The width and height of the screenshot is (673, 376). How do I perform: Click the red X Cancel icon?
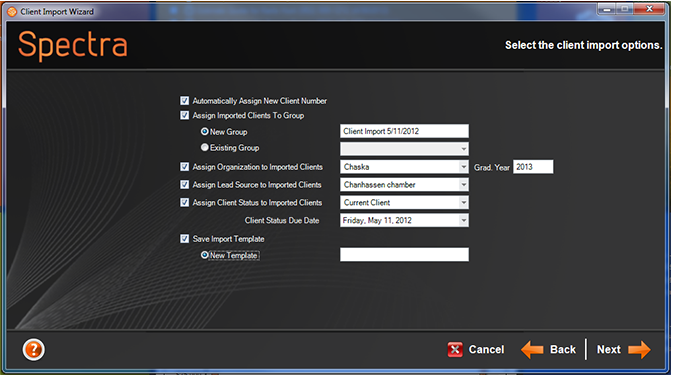pyautogui.click(x=455, y=350)
